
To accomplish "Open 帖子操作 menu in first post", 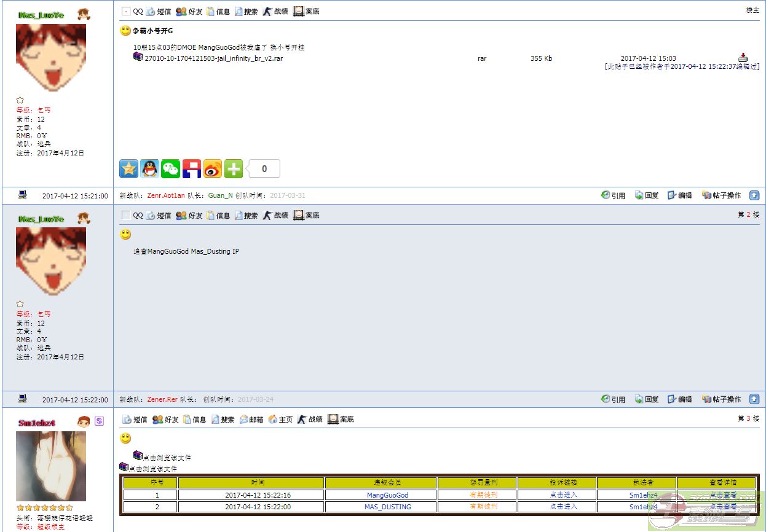I will [721, 195].
